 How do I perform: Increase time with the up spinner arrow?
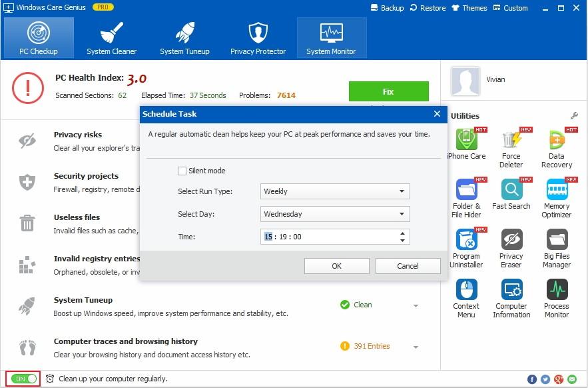click(402, 233)
